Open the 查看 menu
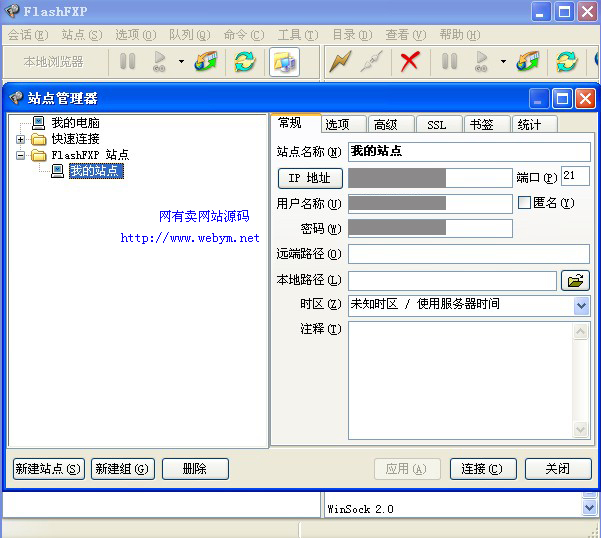The image size is (601, 538). 406,35
